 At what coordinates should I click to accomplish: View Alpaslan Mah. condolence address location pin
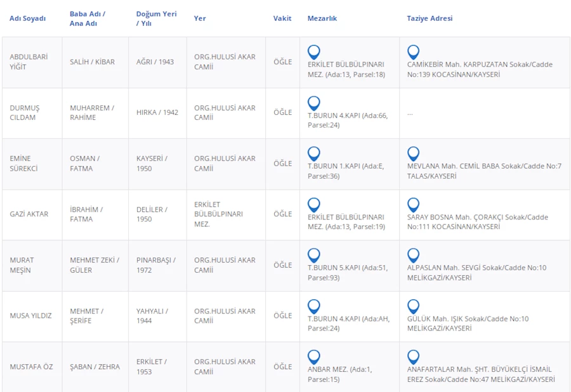point(413,255)
